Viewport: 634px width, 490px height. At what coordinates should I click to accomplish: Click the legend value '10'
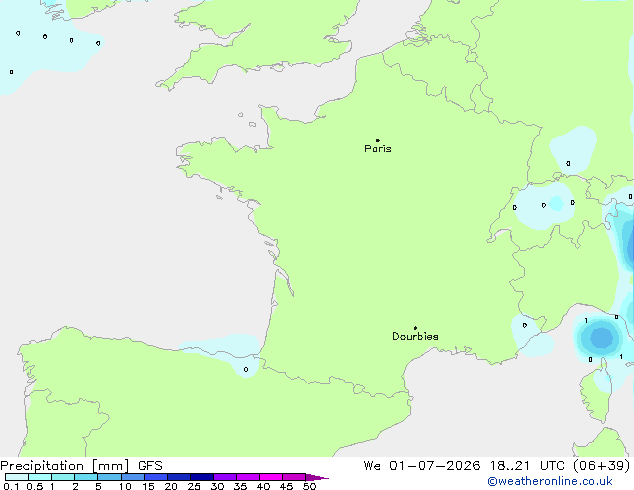click(125, 486)
